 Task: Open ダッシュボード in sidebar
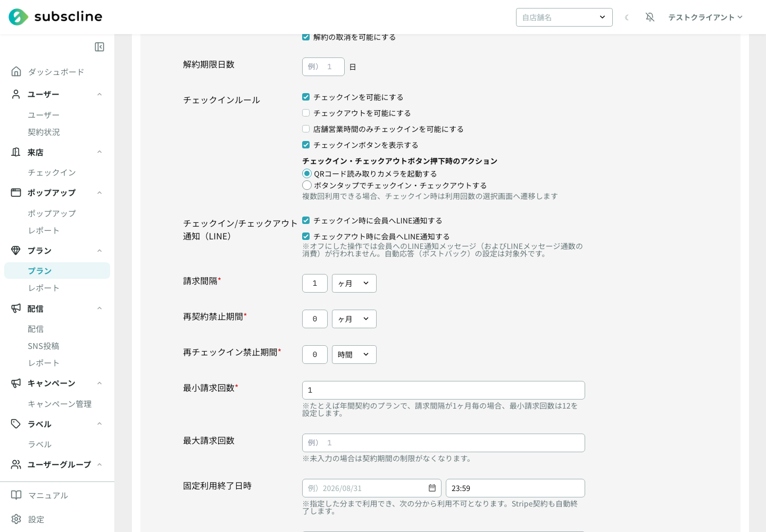click(57, 72)
